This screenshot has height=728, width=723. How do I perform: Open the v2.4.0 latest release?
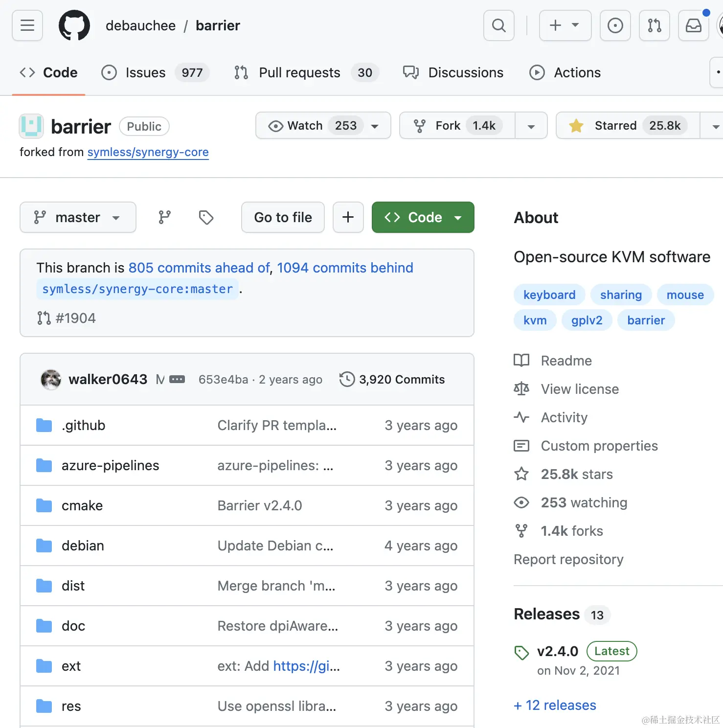click(x=558, y=651)
